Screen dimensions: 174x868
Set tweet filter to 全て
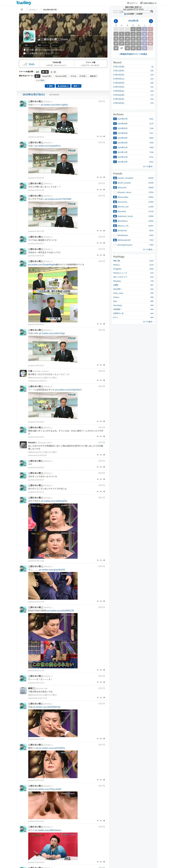[38, 76]
